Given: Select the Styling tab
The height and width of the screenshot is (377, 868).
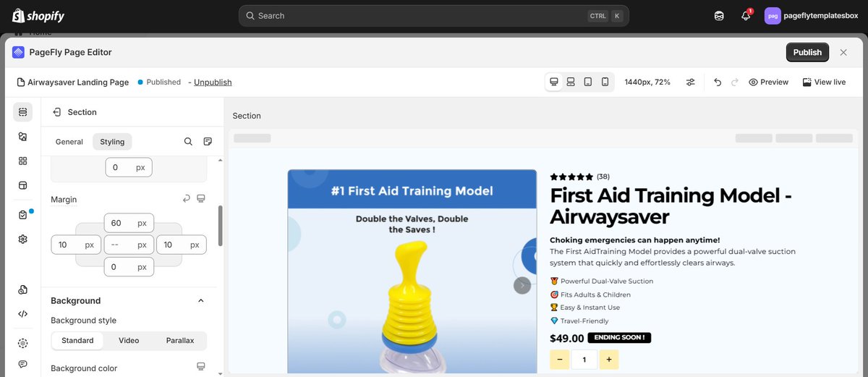Looking at the screenshot, I should pyautogui.click(x=112, y=142).
